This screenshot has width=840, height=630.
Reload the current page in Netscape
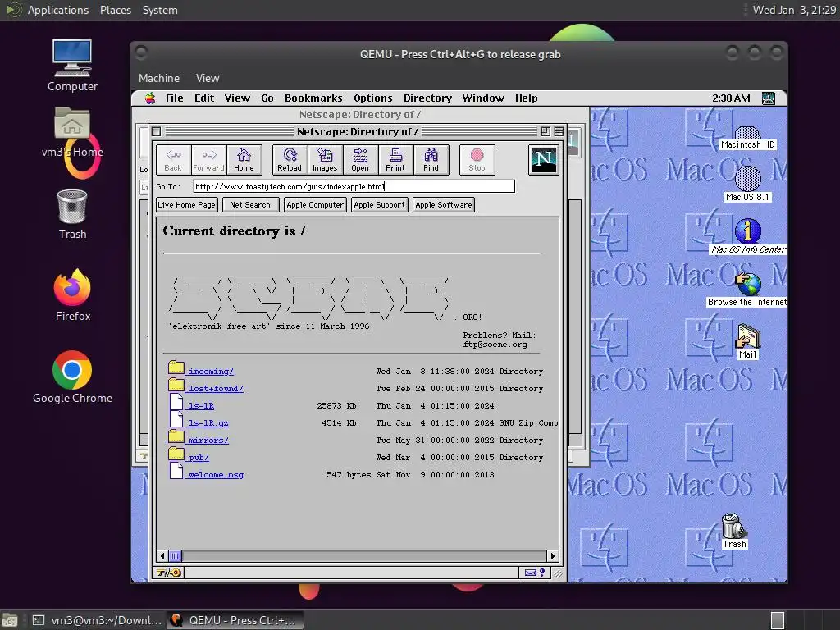[290, 160]
